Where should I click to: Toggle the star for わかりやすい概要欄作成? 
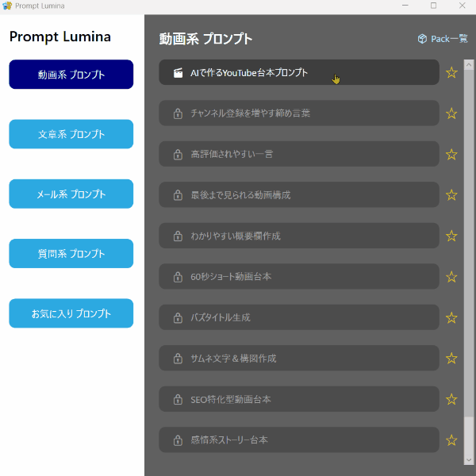click(x=451, y=236)
